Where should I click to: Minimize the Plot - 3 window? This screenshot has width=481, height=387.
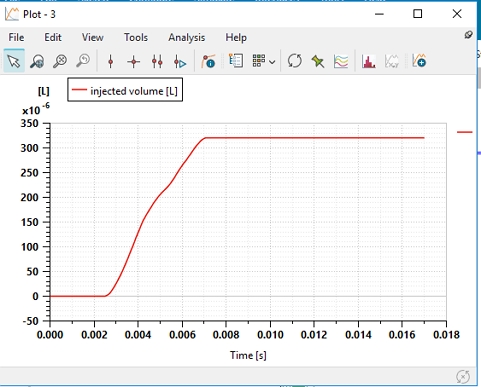(379, 14)
